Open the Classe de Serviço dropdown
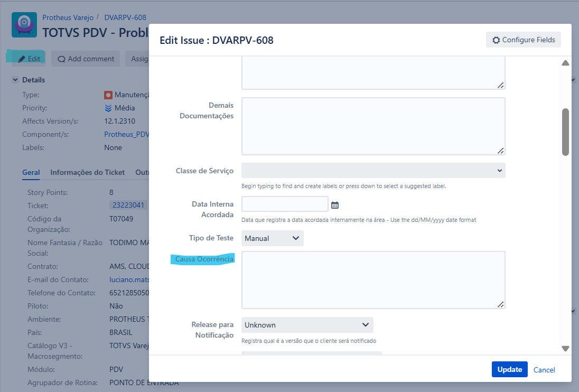This screenshot has width=579, height=392. pyautogui.click(x=373, y=171)
